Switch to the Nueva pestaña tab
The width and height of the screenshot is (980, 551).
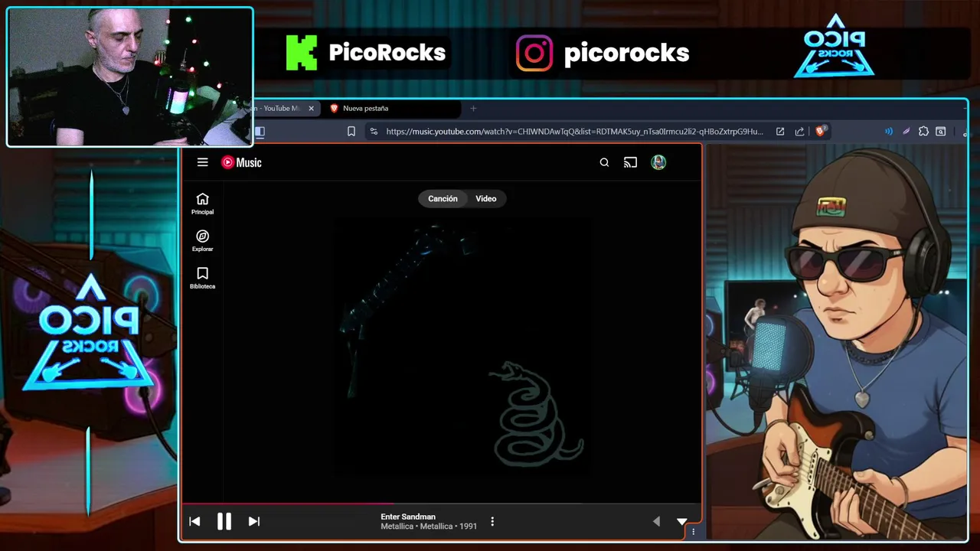point(390,109)
